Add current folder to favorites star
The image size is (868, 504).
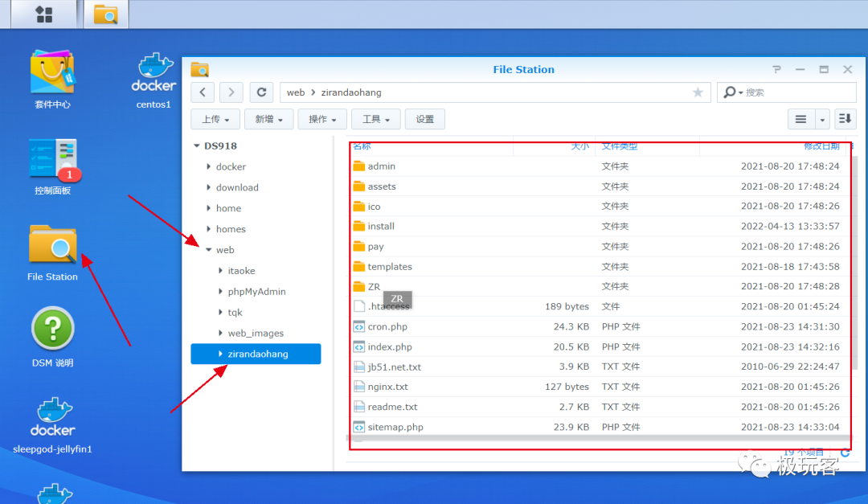pos(698,92)
